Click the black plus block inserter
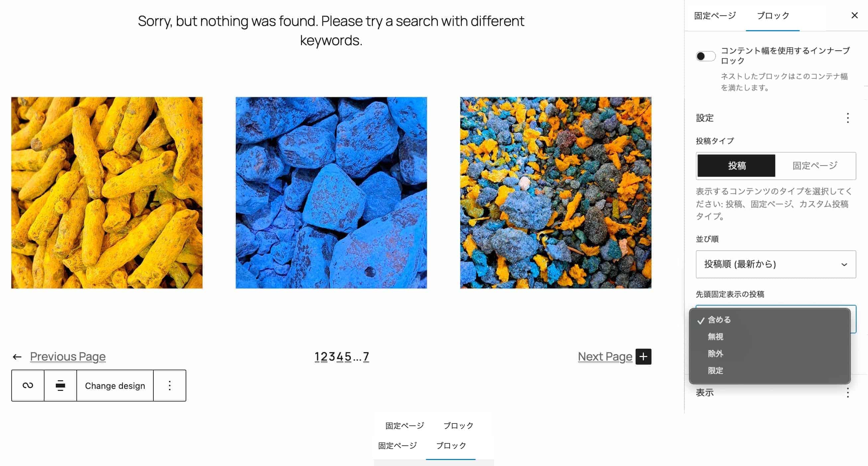This screenshot has width=868, height=466. click(643, 356)
